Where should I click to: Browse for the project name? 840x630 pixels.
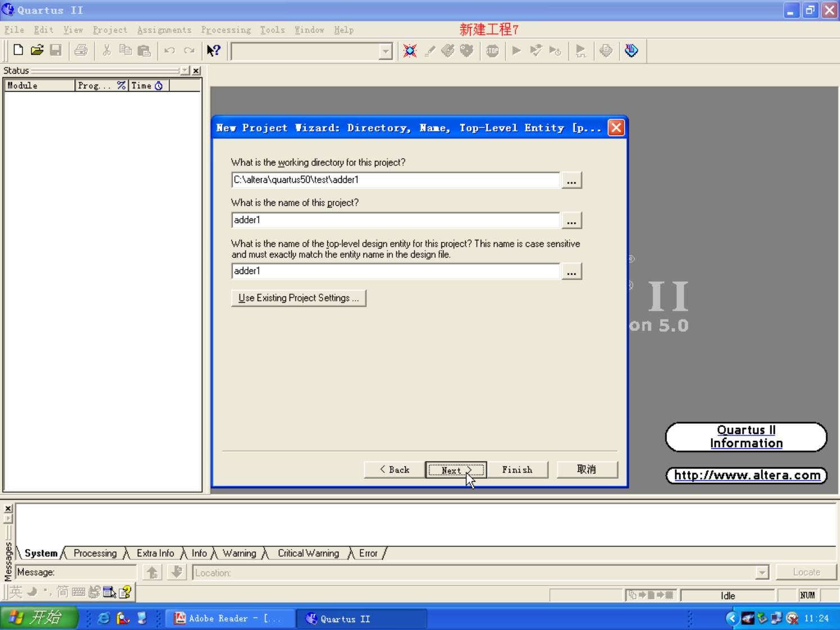coord(571,220)
